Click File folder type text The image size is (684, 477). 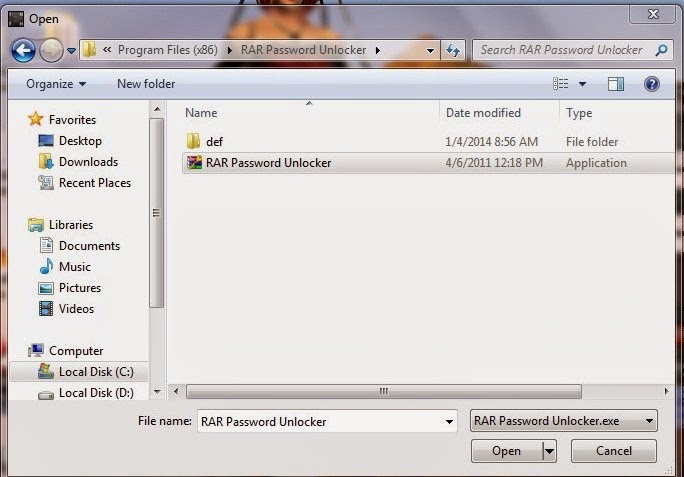[x=592, y=142]
